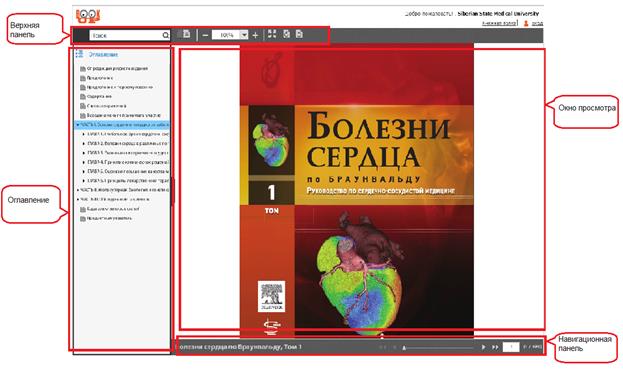Click the login link next to the user icon
This screenshot has height=372, width=623.
[537, 23]
